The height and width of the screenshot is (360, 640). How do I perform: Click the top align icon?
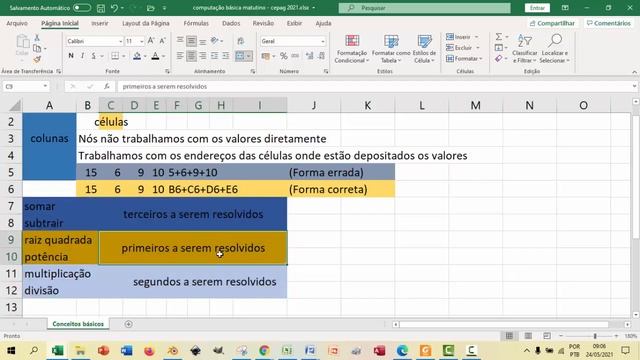(180, 41)
